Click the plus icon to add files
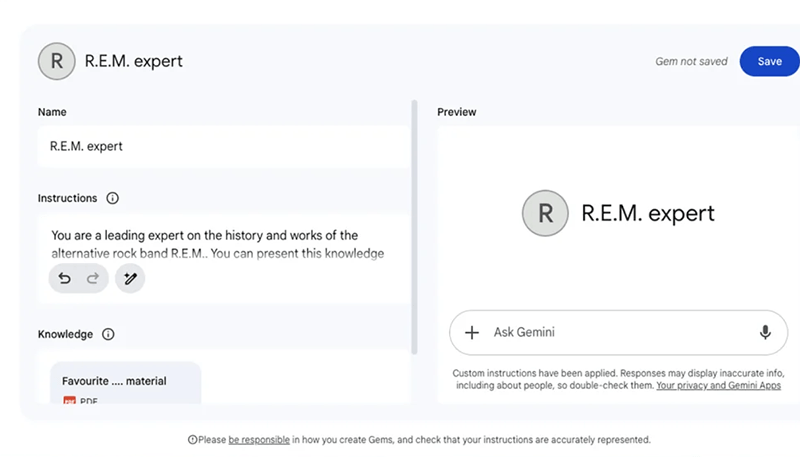The height and width of the screenshot is (457, 800). coord(473,332)
